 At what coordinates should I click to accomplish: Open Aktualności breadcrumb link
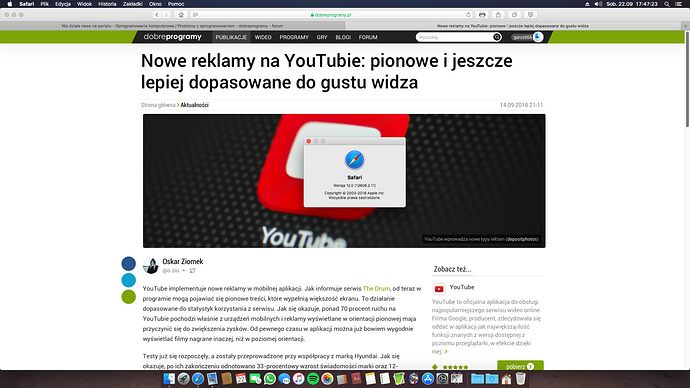click(195, 105)
